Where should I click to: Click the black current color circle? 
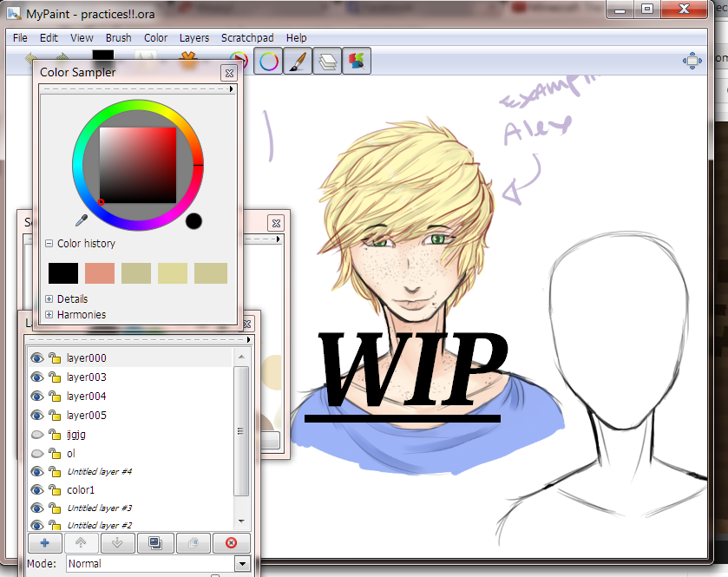point(193,221)
